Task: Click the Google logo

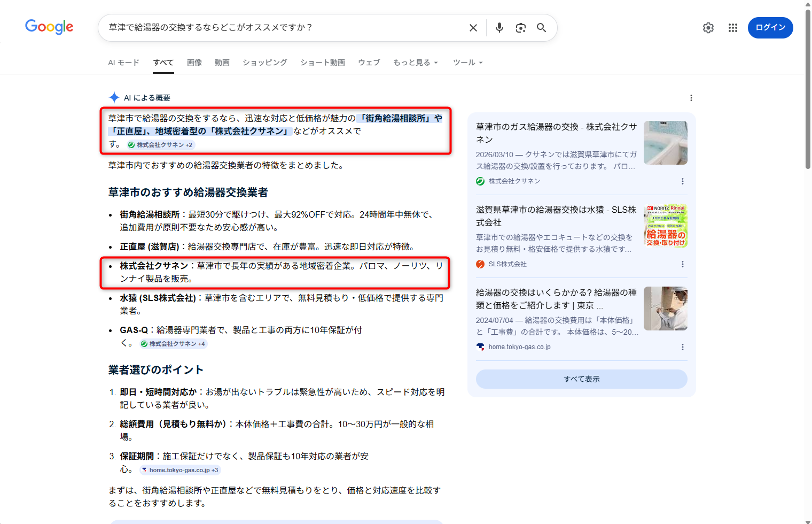Action: pos(49,27)
